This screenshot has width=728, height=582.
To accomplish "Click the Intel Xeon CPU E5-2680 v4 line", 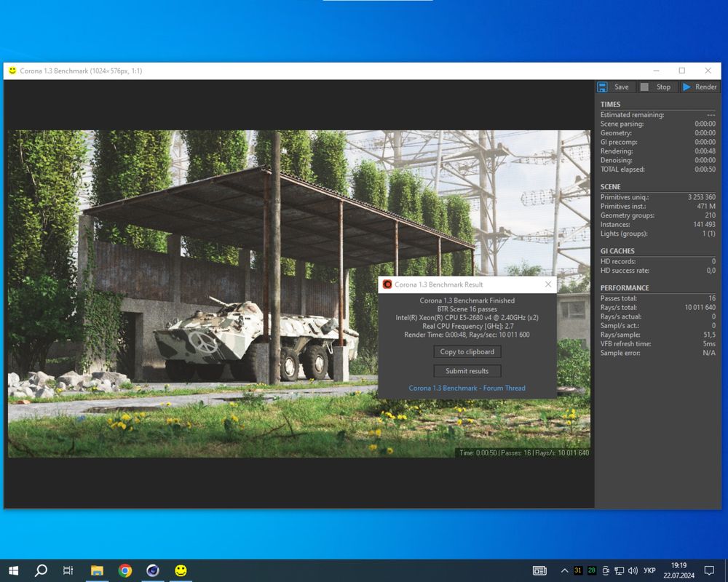I will [467, 317].
